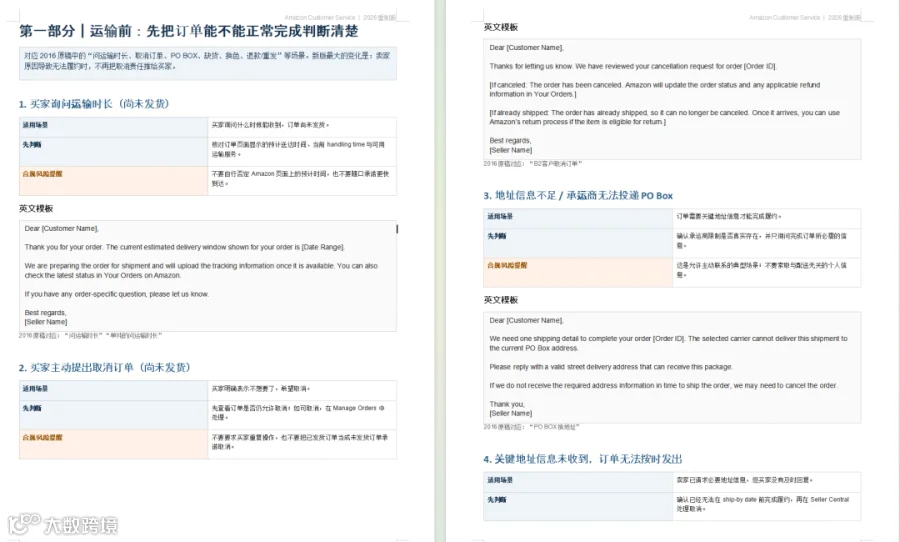Click footnote '2016原稿对应' under first template
900x542 pixels.
90,335
